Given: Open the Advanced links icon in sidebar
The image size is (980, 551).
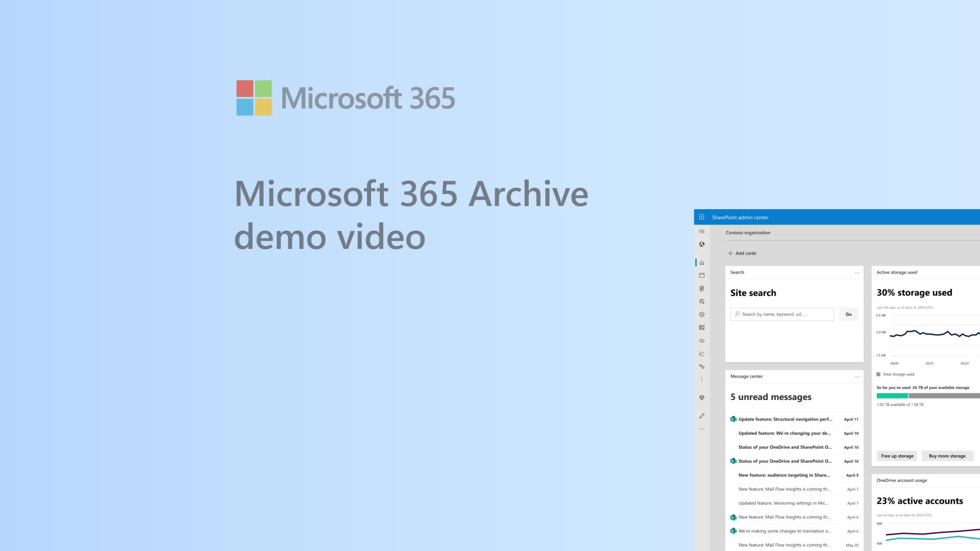Looking at the screenshot, I should coord(702,367).
